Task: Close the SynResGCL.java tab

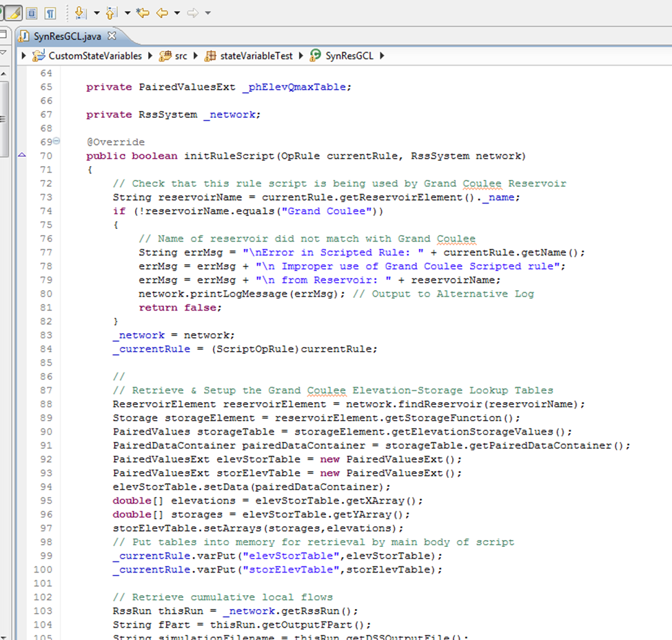Action: (x=112, y=36)
